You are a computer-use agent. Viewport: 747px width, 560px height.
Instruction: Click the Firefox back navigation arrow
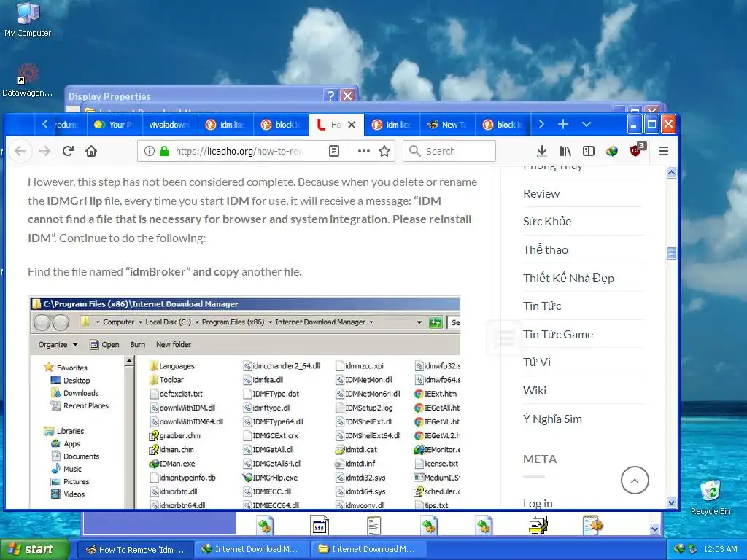(x=20, y=152)
